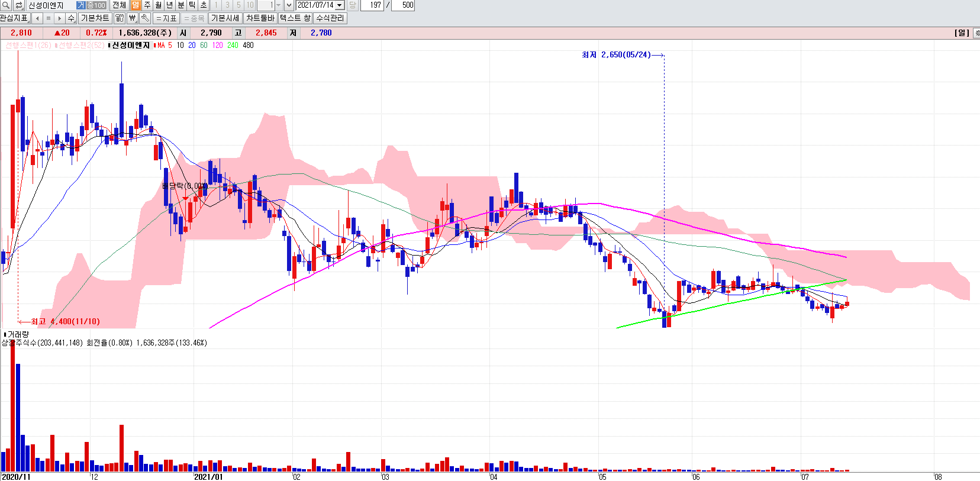Select the 선행스팬2(52) legend entry
Viewport: 980px width, 481px height.
pyautogui.click(x=80, y=46)
